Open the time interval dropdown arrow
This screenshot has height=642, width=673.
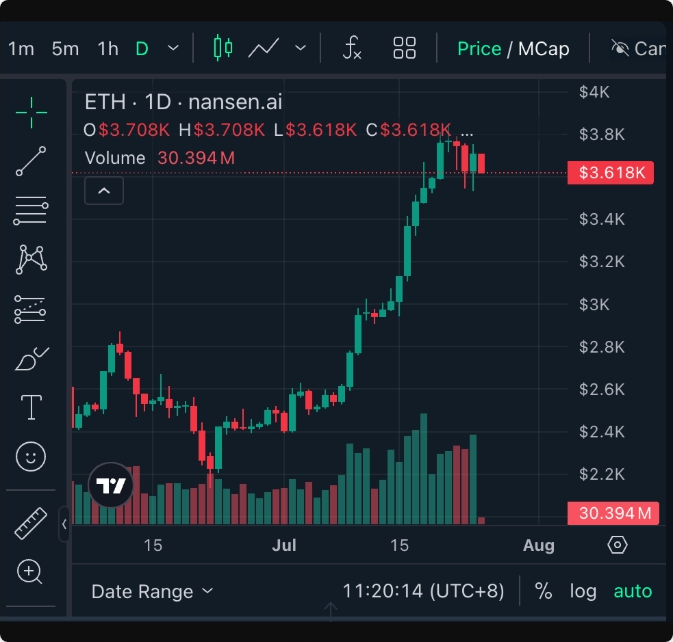(173, 48)
